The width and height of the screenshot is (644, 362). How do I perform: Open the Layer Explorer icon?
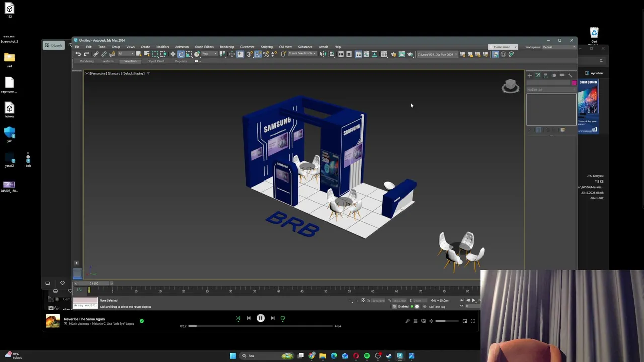[349, 54]
